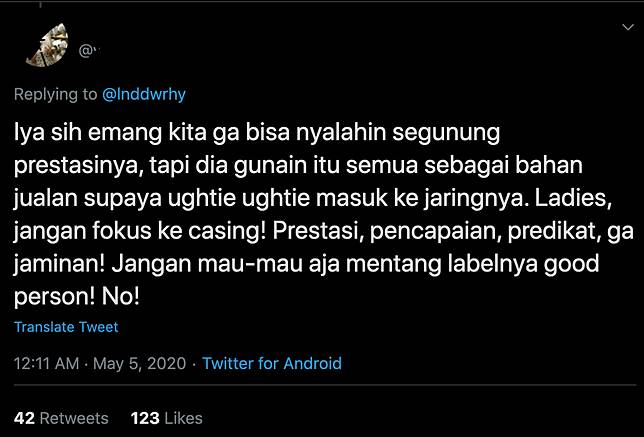Open the Twitter for Android source link
The image size is (644, 437).
point(271,363)
